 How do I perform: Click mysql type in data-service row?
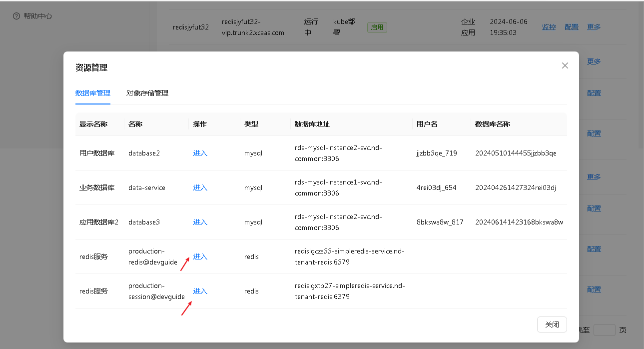(x=253, y=187)
